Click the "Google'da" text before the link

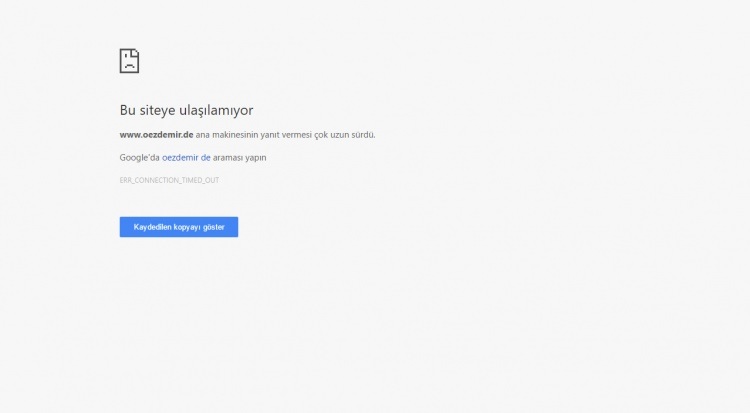(139, 158)
